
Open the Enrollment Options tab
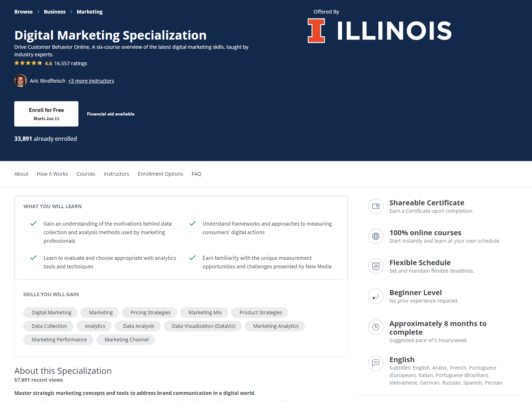[160, 174]
